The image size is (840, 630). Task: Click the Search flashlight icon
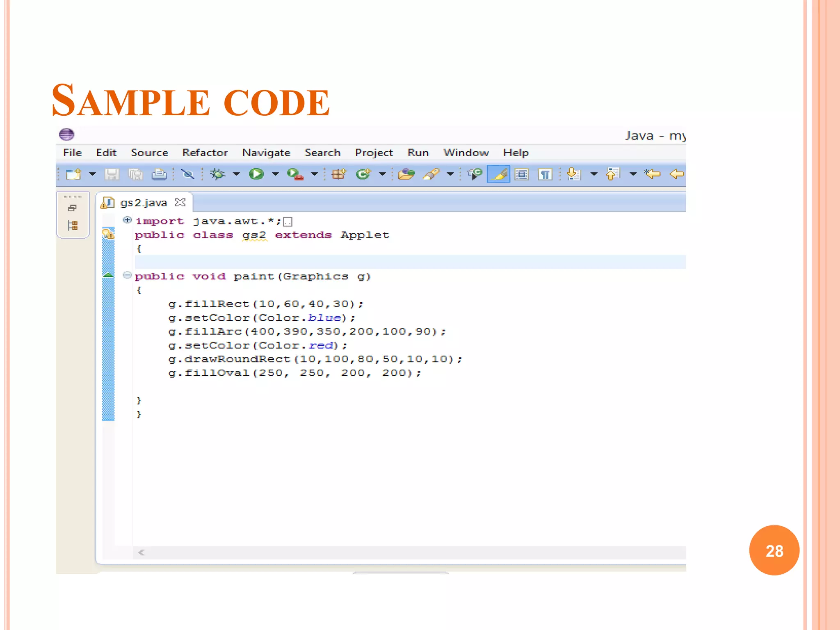click(x=431, y=174)
